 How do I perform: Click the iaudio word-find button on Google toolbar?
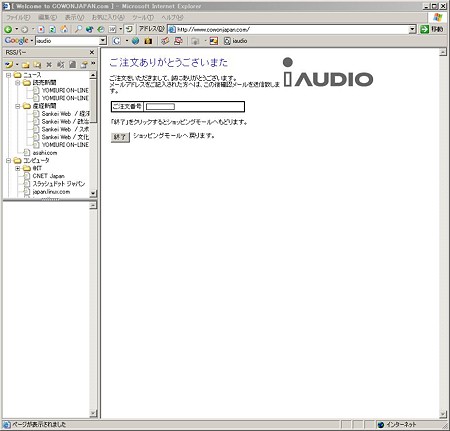point(235,41)
